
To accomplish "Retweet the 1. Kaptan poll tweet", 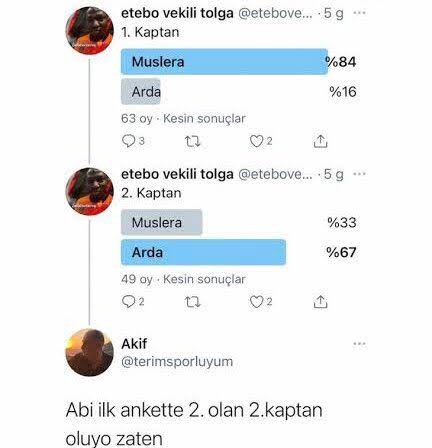I will click(193, 142).
